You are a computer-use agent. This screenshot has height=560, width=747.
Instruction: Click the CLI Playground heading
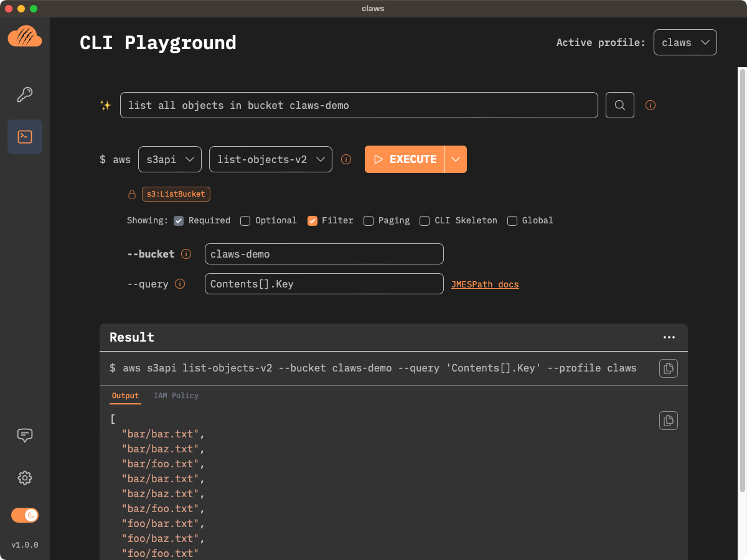[158, 42]
